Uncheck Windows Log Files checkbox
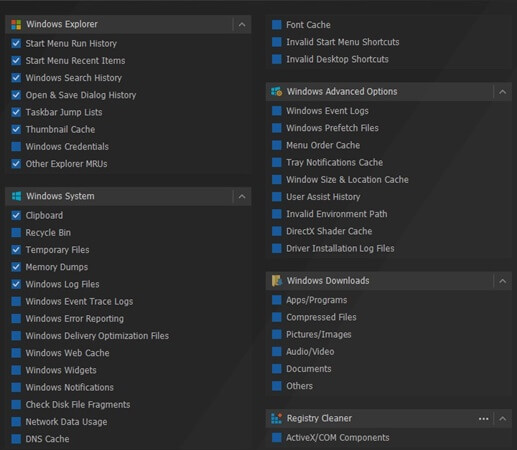 [16, 284]
